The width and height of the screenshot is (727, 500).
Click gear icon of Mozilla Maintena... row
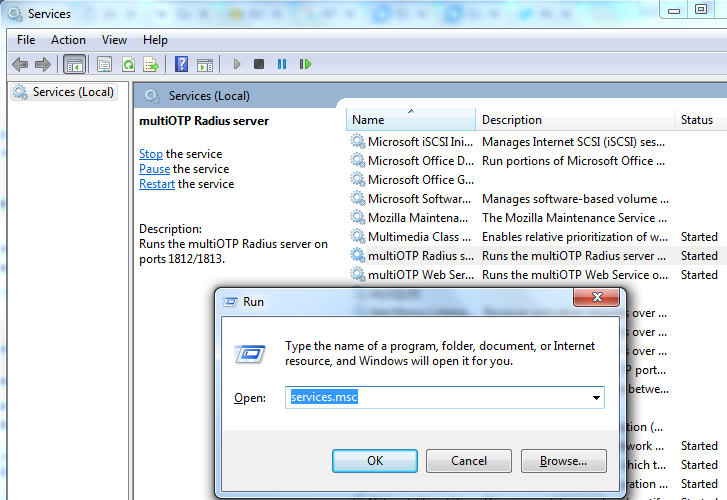357,217
